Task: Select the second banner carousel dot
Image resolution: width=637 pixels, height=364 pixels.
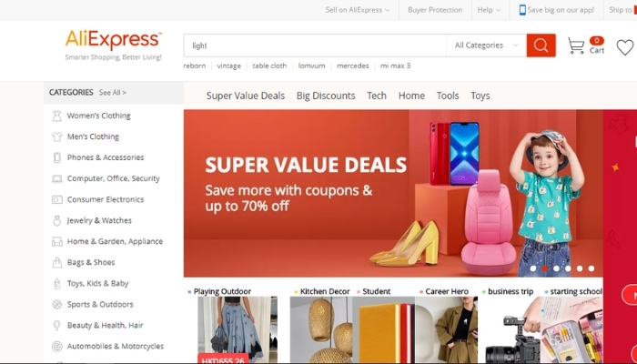Action: click(545, 268)
